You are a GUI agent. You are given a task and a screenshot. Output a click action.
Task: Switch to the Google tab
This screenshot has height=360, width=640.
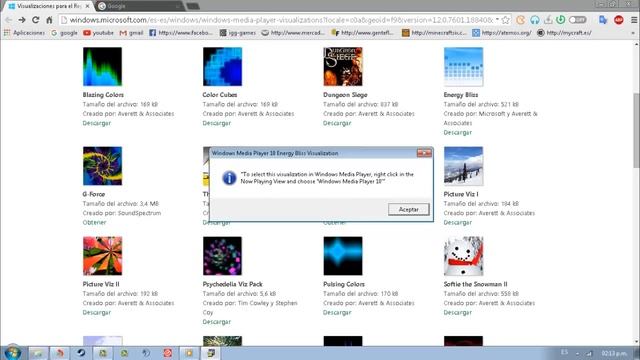pyautogui.click(x=139, y=6)
